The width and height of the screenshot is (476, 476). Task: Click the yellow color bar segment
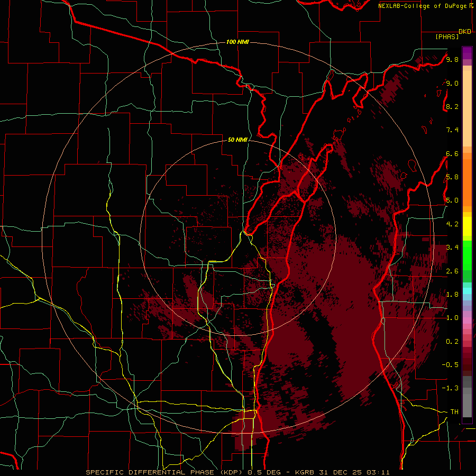[467, 226]
